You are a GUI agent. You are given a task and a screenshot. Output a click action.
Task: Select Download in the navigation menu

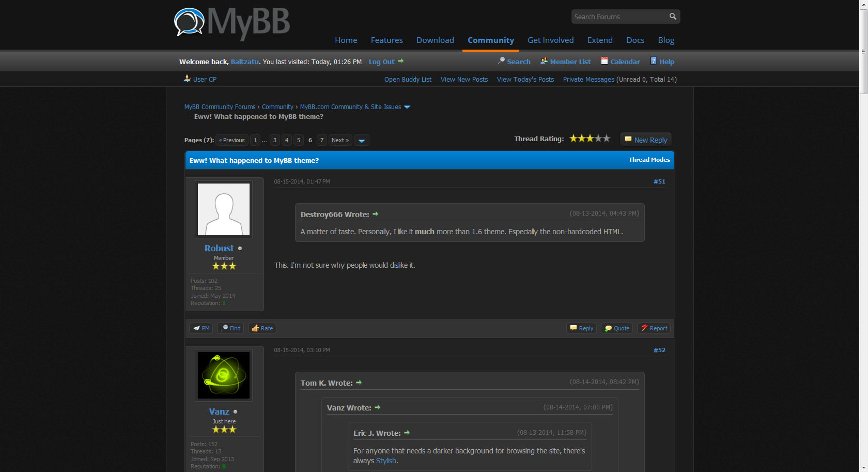(x=435, y=40)
